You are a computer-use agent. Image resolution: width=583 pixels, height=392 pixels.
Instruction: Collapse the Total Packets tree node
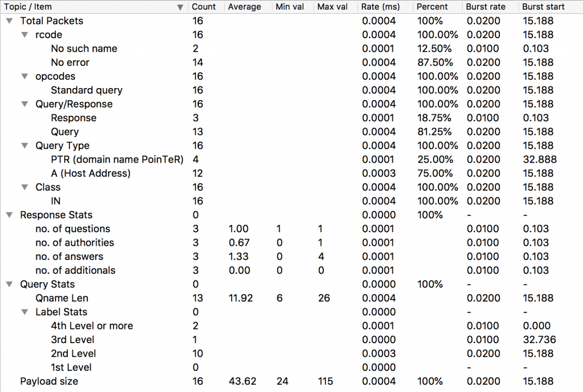coord(10,21)
